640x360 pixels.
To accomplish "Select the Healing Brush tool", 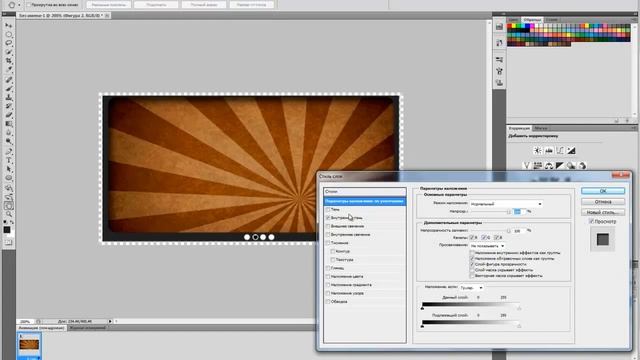I will [8, 80].
